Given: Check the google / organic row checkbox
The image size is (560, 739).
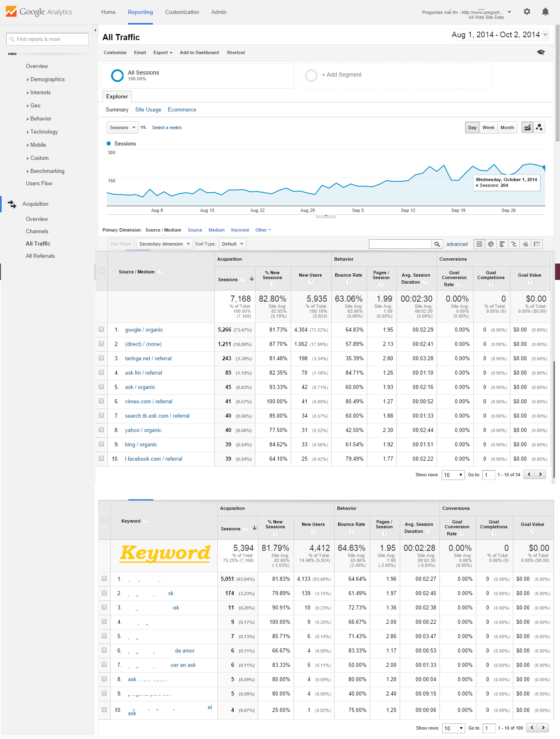Looking at the screenshot, I should point(101,329).
